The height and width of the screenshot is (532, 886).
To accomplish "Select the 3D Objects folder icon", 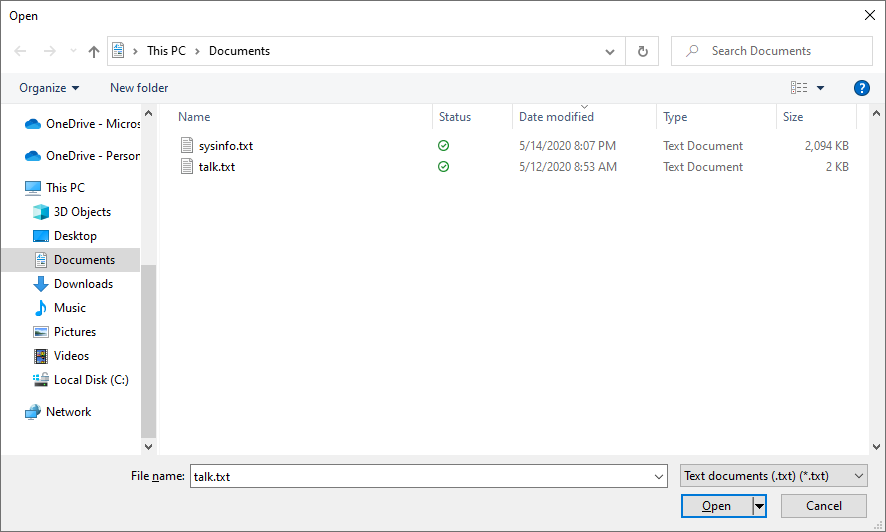I will click(x=41, y=212).
